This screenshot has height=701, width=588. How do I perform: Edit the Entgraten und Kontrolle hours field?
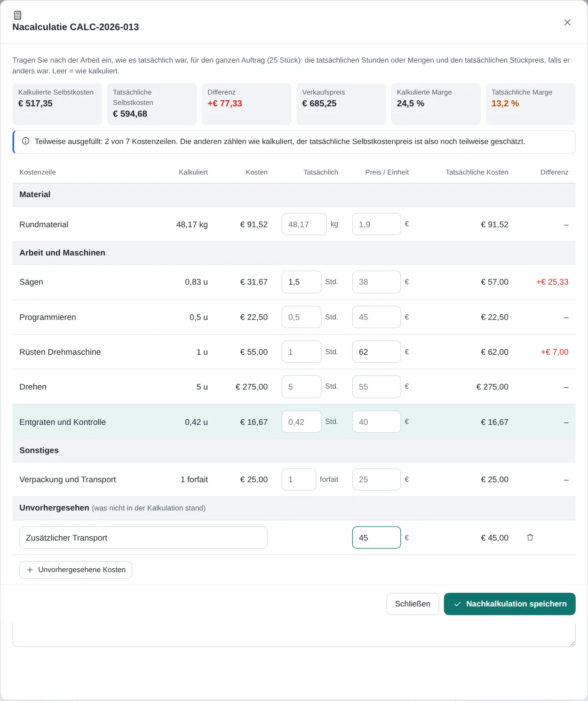(302, 422)
